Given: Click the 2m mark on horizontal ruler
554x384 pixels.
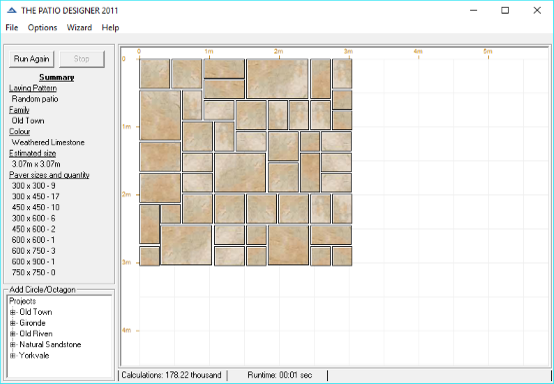Looking at the screenshot, I should pos(279,52).
